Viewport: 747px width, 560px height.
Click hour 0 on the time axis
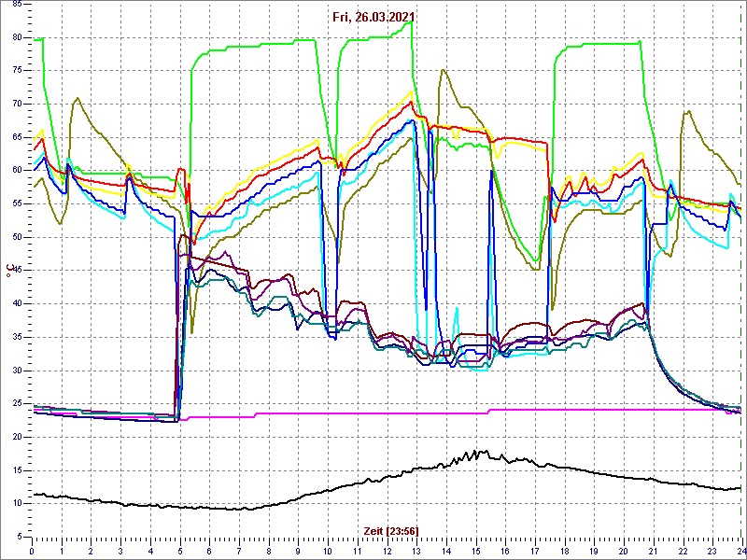tap(32, 552)
